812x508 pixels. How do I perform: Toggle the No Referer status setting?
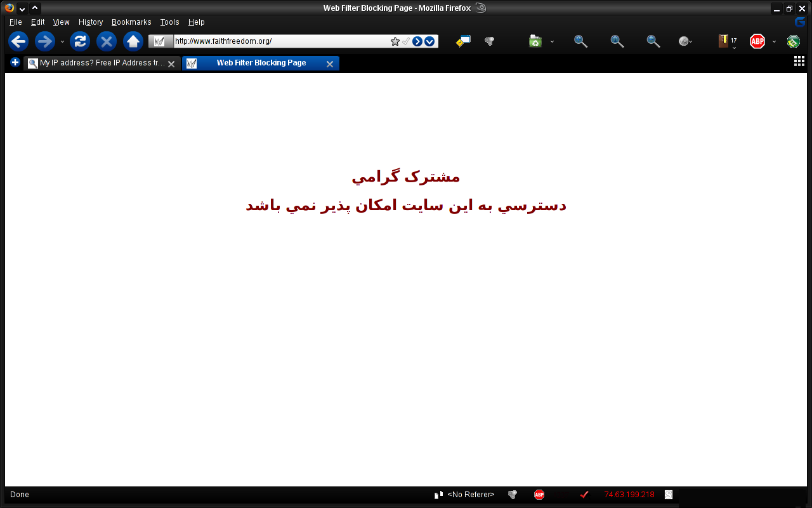click(470, 495)
